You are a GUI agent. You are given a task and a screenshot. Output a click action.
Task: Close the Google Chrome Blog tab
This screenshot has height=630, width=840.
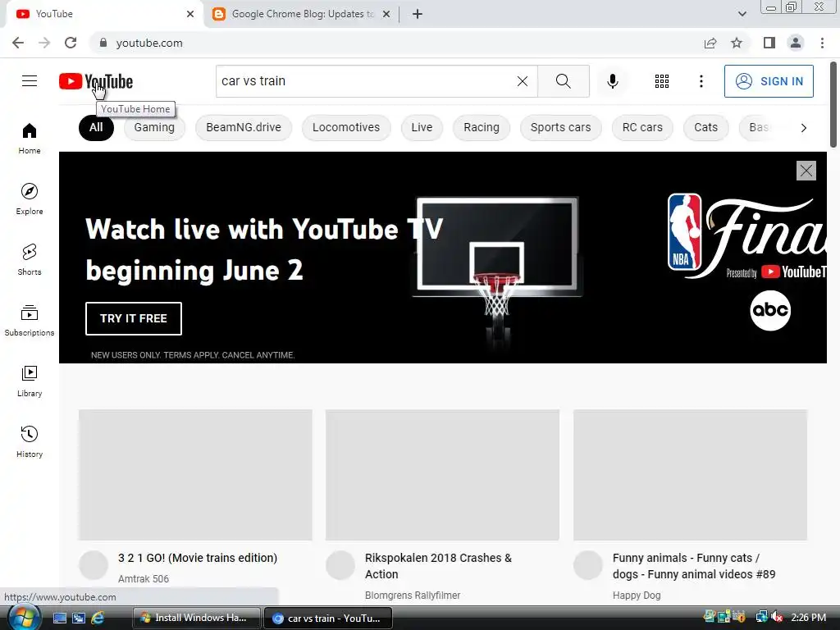point(386,15)
